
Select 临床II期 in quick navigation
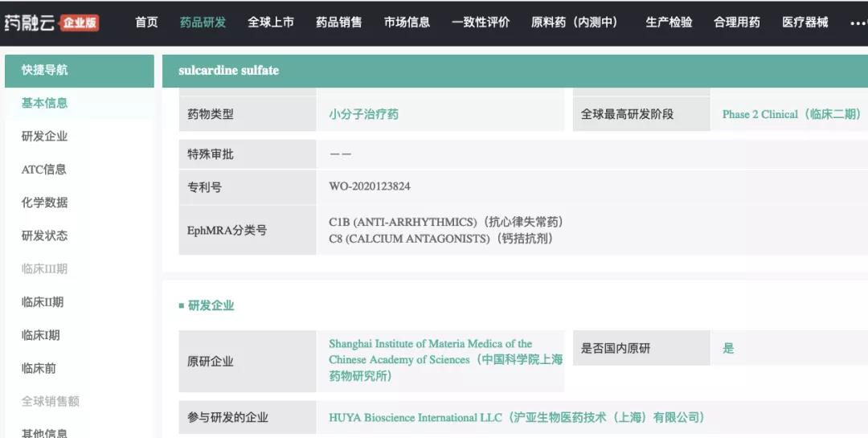(x=42, y=302)
